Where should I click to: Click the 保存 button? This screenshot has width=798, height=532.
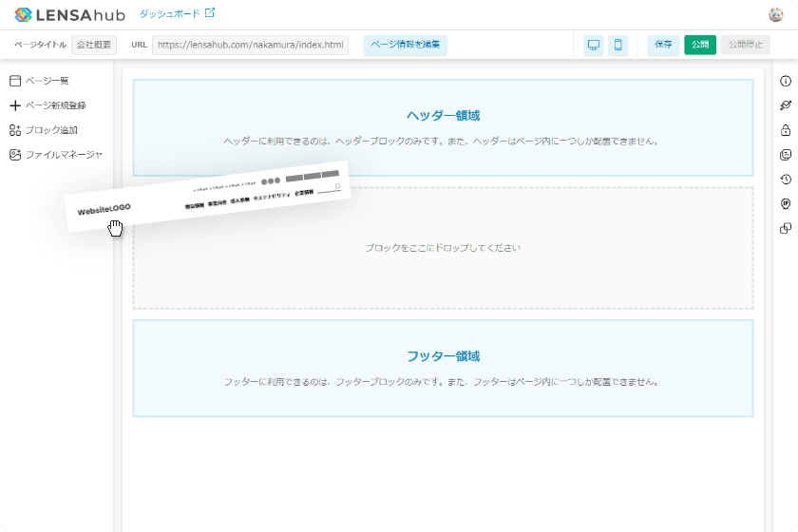tap(663, 45)
